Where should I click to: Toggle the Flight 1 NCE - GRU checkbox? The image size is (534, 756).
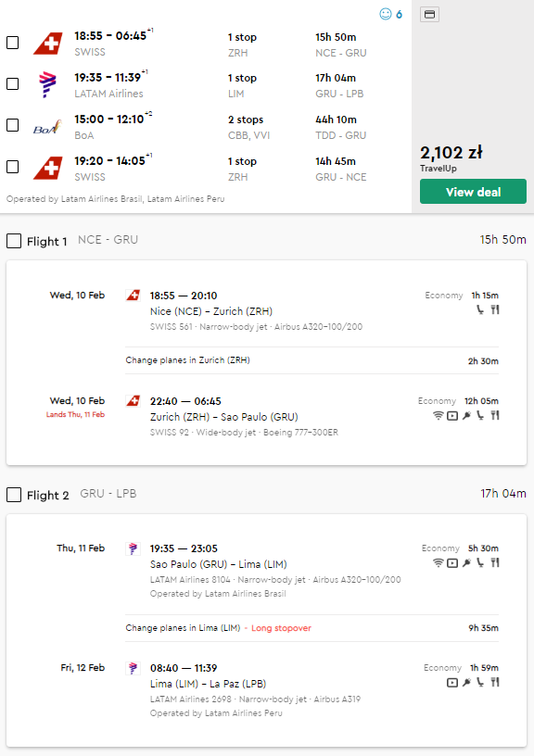tap(14, 241)
